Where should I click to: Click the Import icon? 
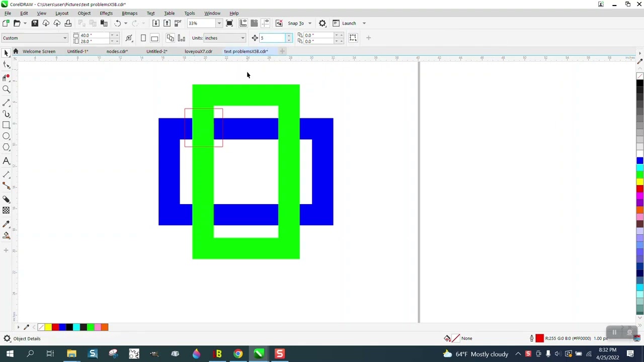[155, 23]
